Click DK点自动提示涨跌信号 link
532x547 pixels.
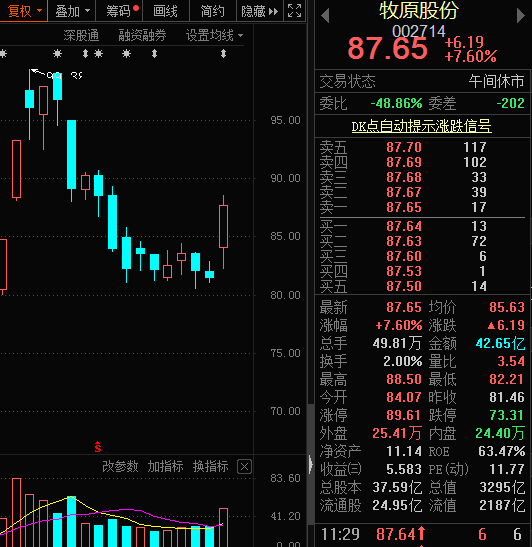tap(421, 126)
